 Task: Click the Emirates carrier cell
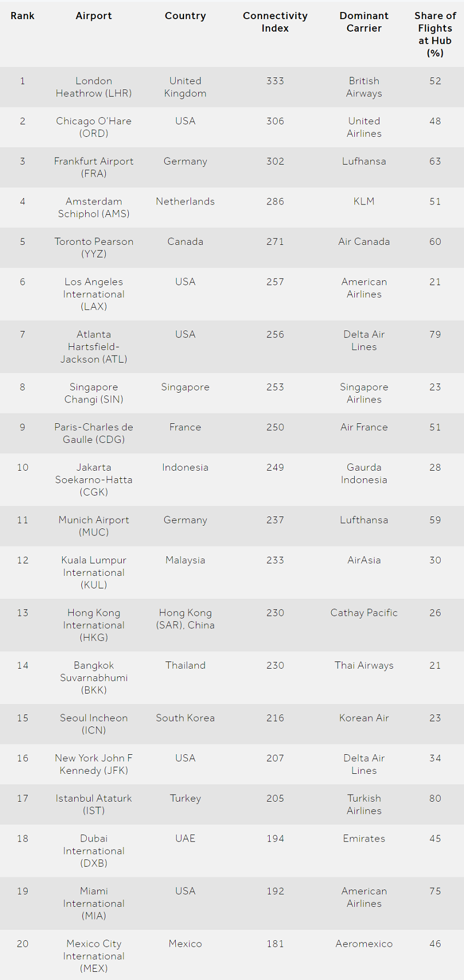click(x=364, y=839)
